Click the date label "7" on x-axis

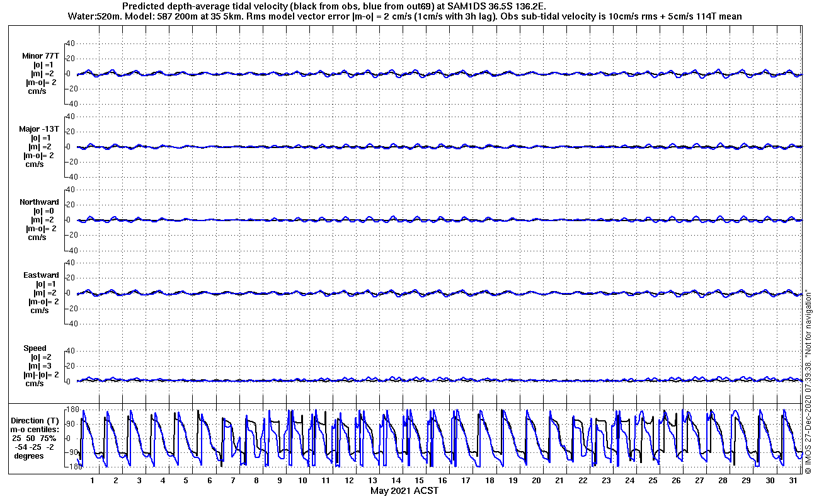click(232, 481)
